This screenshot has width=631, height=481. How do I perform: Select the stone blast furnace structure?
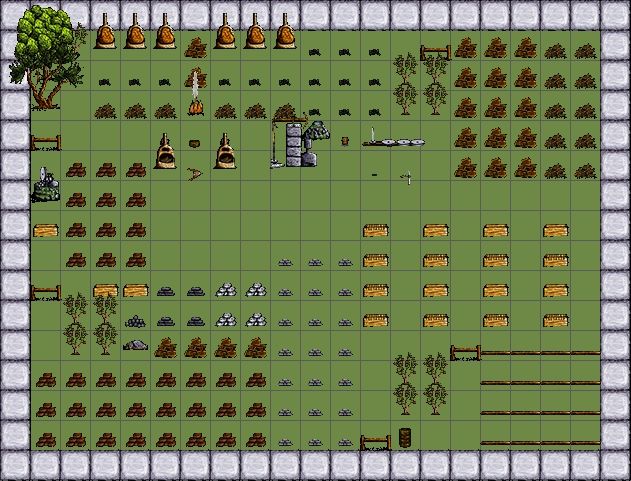301,144
